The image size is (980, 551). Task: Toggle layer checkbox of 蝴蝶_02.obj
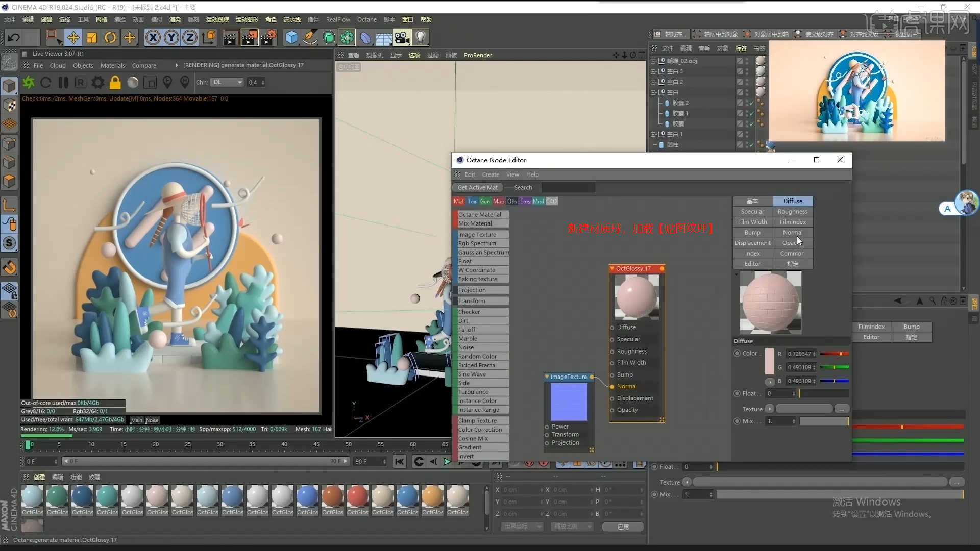[x=740, y=61]
